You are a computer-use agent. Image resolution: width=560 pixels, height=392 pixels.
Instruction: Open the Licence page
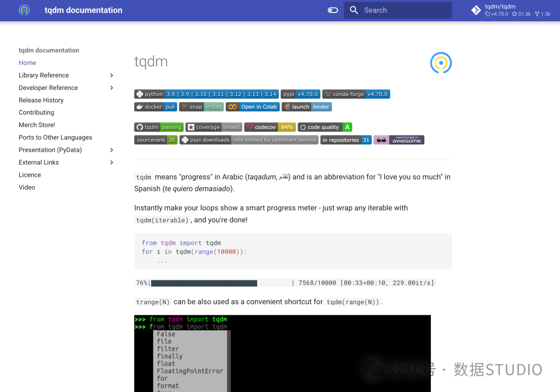coord(30,175)
